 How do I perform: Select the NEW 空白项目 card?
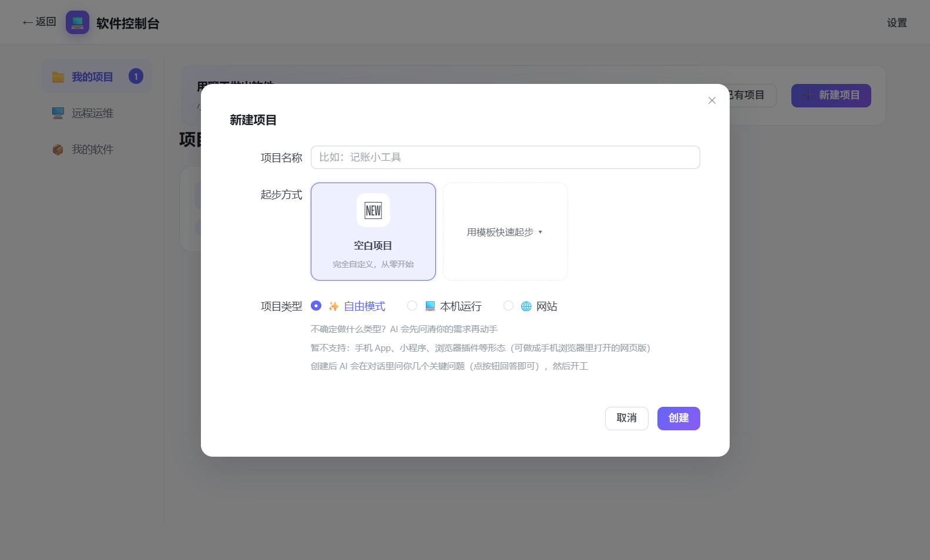373,231
